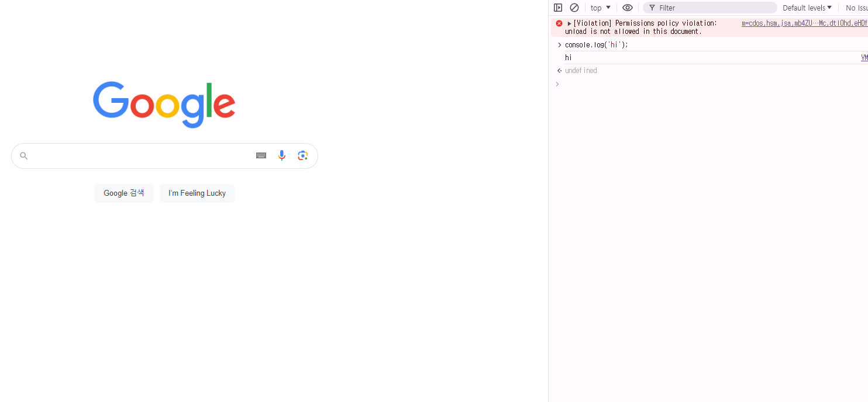Select the console.log('hi'); entry
The width and height of the screenshot is (868, 402).
point(597,45)
